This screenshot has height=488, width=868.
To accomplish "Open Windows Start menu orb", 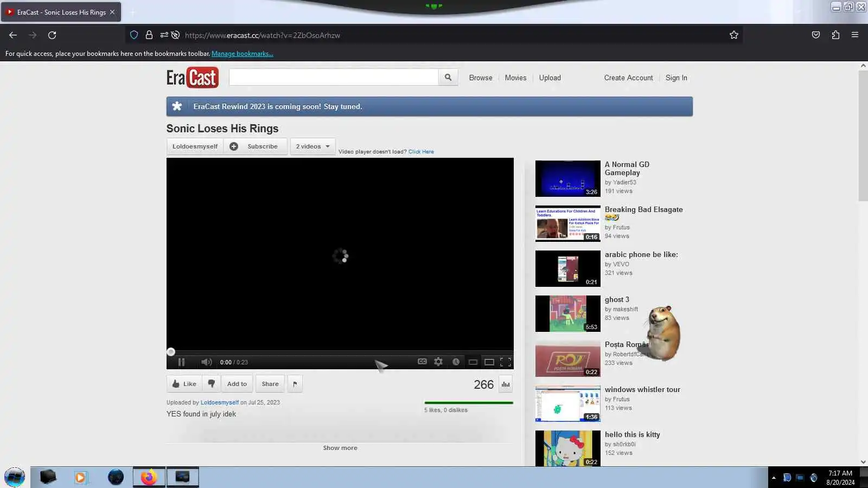I will pos(15,477).
